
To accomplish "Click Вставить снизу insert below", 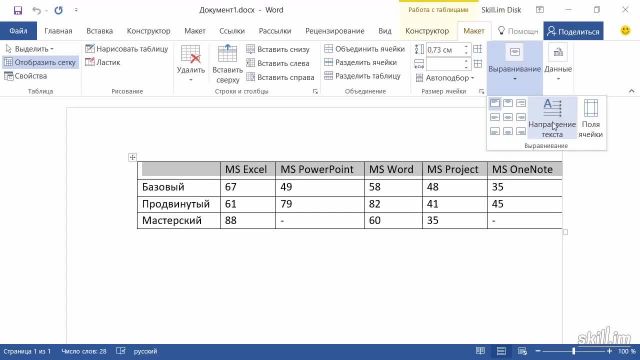I will tap(278, 49).
